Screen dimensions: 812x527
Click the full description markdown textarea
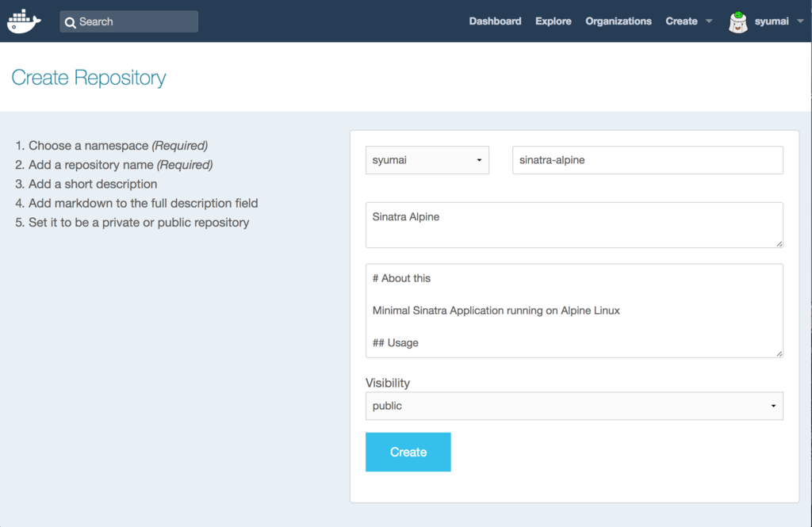tap(574, 311)
